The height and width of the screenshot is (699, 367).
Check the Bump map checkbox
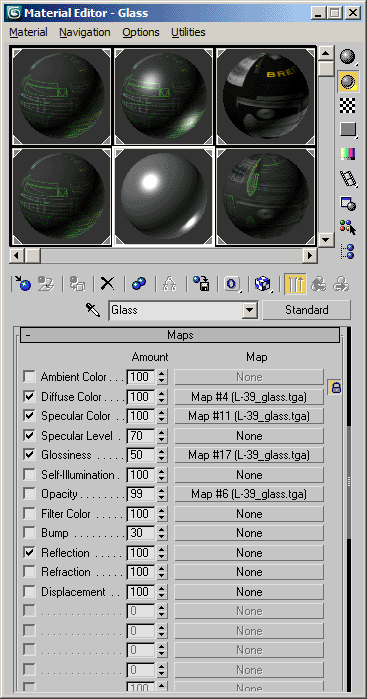point(29,533)
